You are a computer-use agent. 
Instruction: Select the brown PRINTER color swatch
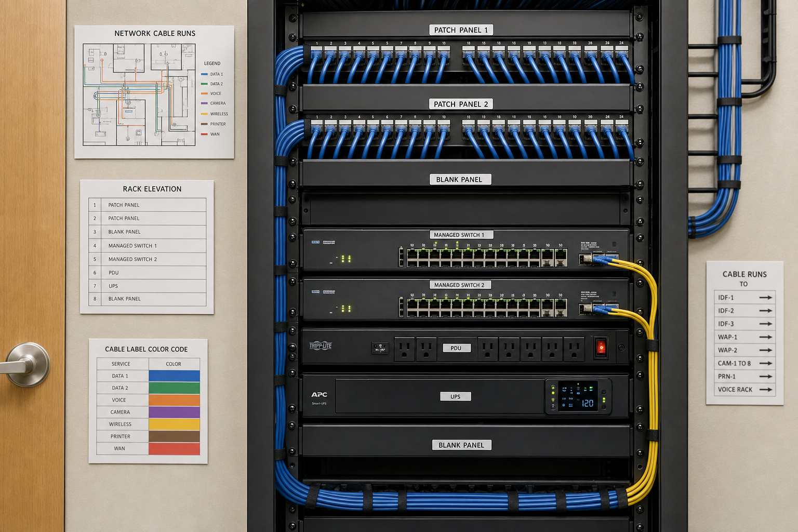[174, 436]
